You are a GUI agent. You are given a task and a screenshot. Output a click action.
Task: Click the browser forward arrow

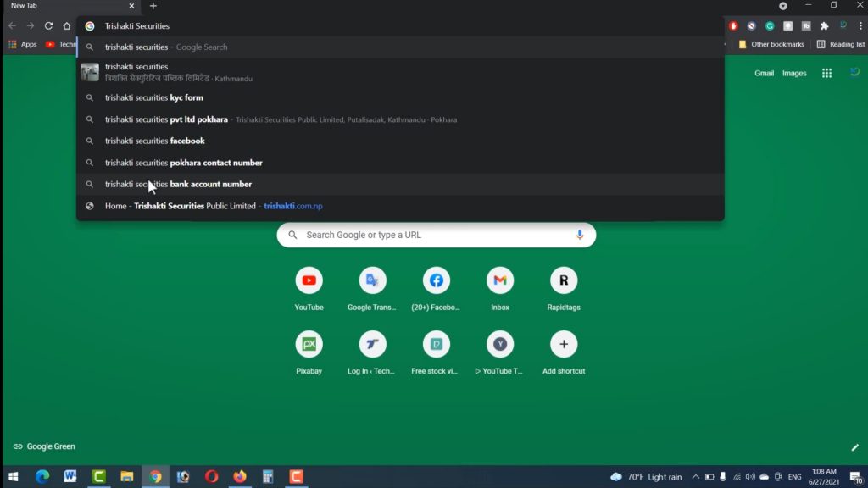tap(31, 25)
